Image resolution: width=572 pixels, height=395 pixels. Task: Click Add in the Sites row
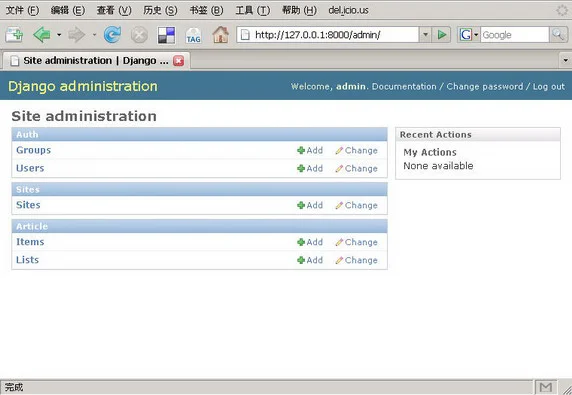pyautogui.click(x=310, y=205)
